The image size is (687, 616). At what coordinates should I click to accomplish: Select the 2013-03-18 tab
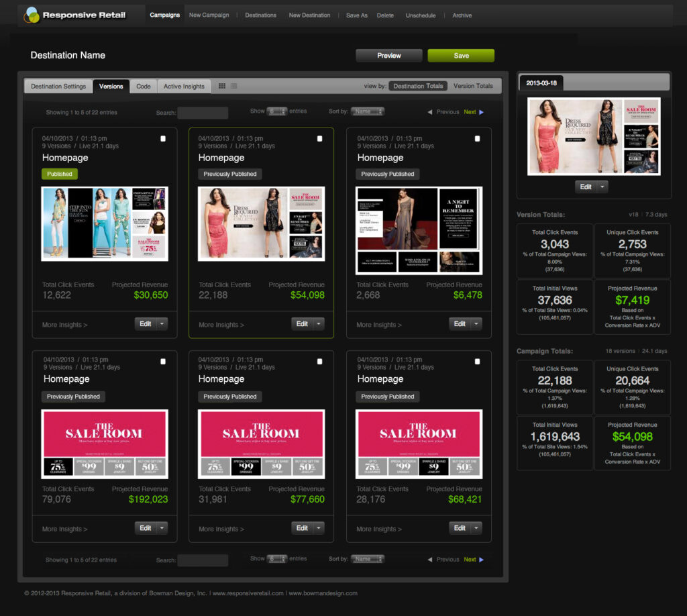541,83
